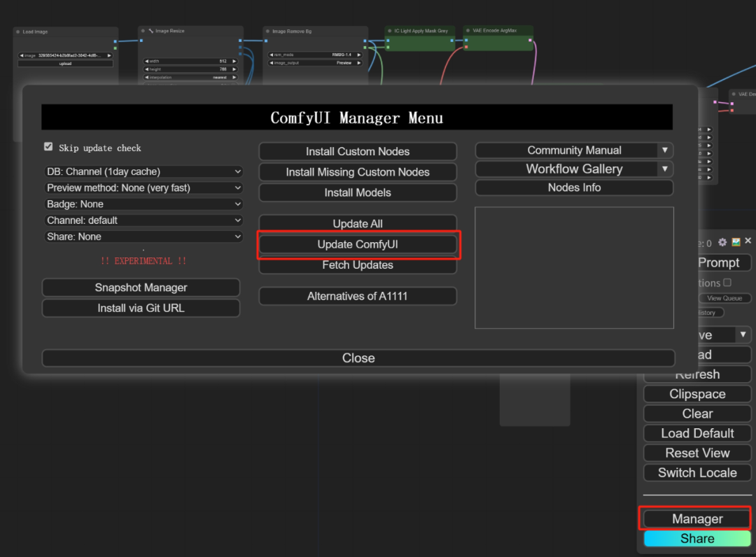Click the next arrow on image_output widget
The image size is (756, 557).
358,63
